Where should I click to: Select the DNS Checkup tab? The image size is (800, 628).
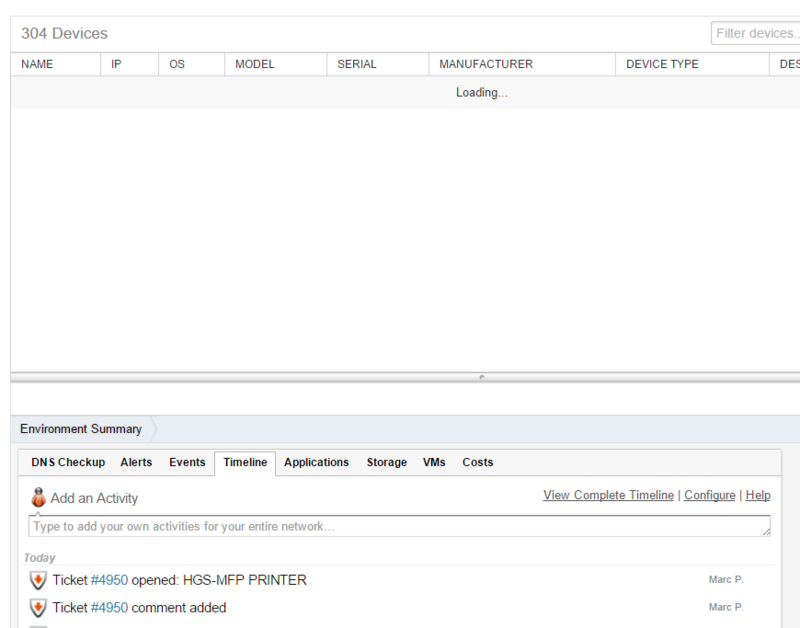[67, 462]
